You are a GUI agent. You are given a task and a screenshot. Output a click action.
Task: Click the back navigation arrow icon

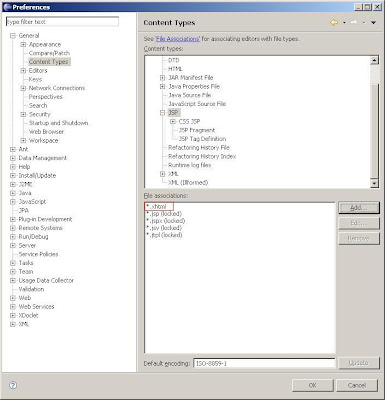(334, 23)
